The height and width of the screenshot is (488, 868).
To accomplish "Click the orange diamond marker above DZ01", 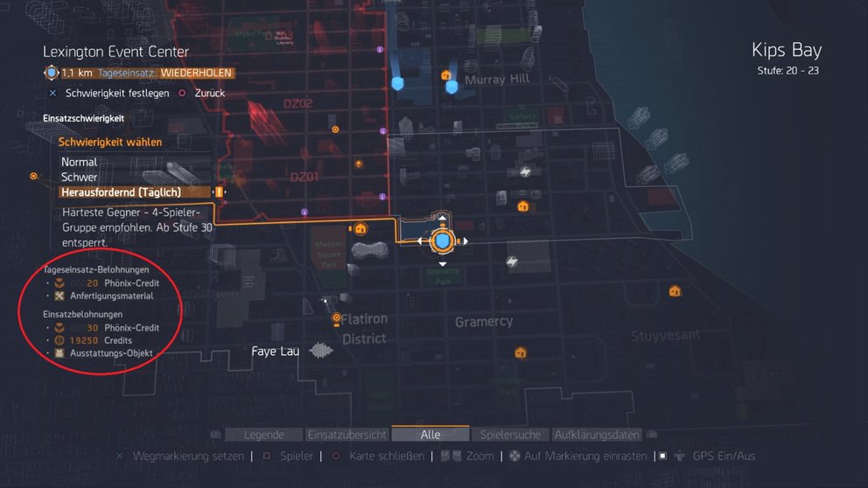I will point(359,164).
